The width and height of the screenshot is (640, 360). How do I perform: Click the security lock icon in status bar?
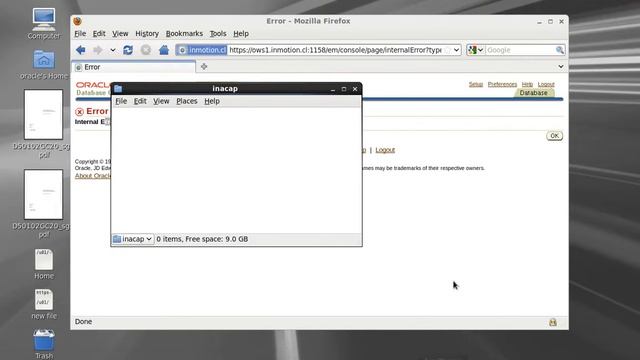[553, 322]
